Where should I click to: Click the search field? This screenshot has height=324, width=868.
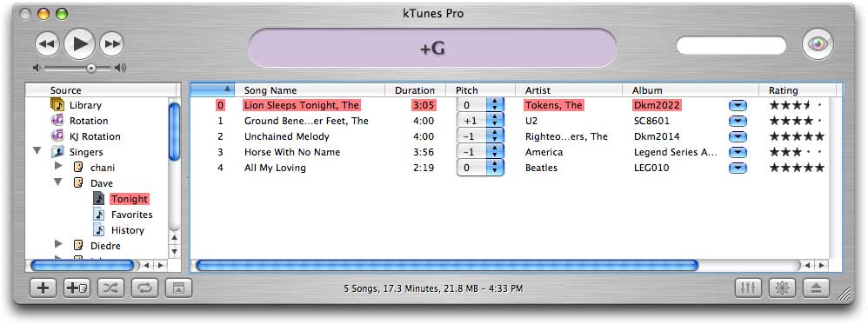(x=731, y=46)
